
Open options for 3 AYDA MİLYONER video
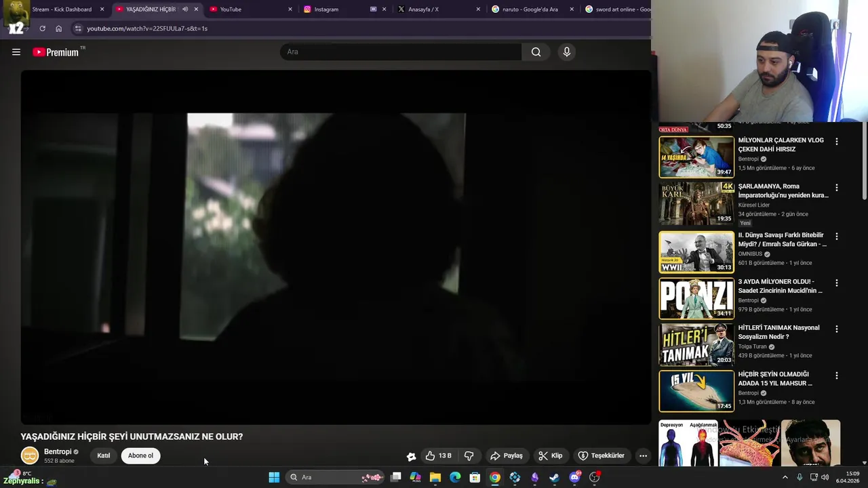pos(836,283)
